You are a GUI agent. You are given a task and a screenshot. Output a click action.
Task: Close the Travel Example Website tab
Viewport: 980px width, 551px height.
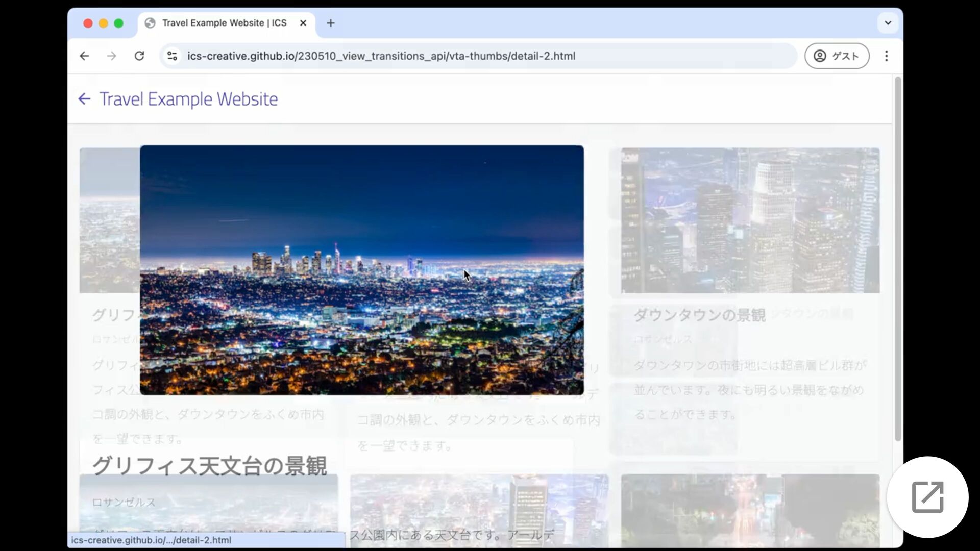[303, 23]
